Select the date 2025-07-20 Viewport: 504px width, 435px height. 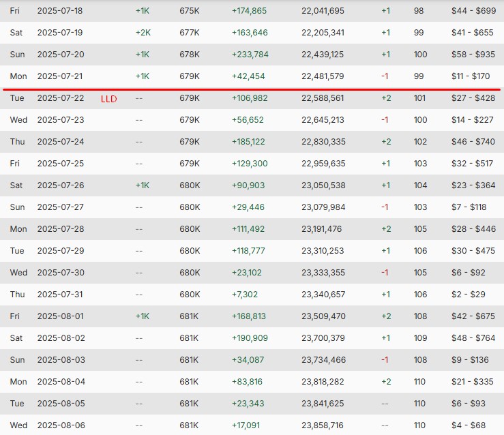[x=61, y=55]
